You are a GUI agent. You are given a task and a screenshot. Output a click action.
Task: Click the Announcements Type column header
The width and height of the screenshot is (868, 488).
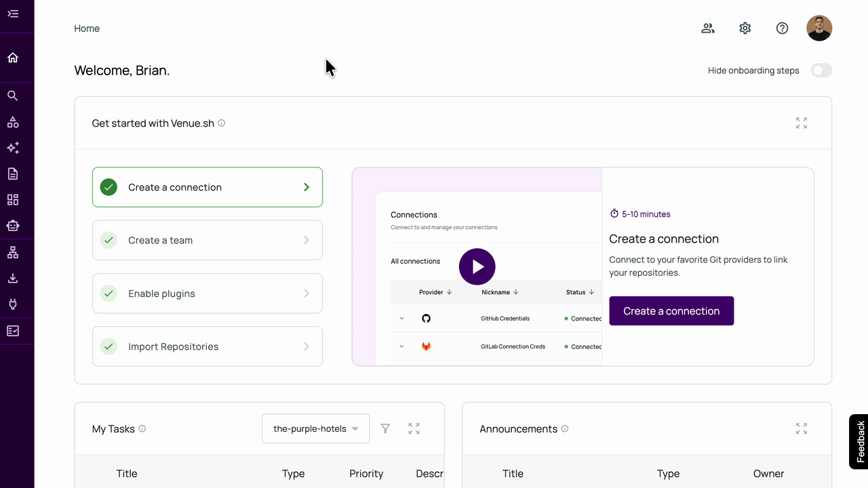click(x=668, y=474)
